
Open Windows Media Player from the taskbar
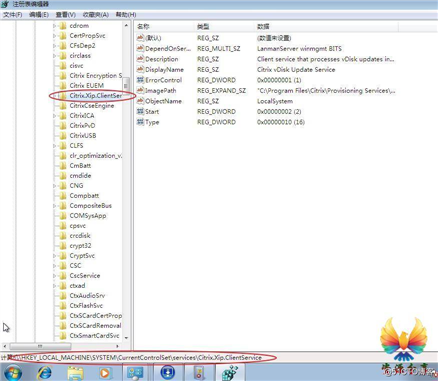(105, 373)
